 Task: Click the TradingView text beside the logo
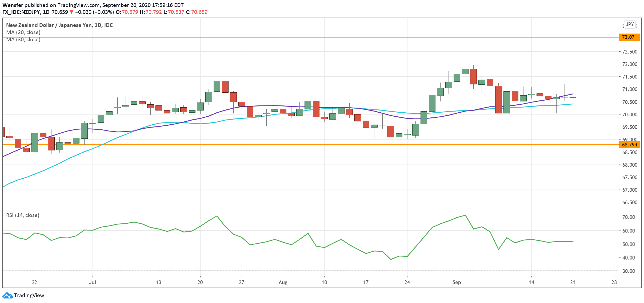[29, 295]
